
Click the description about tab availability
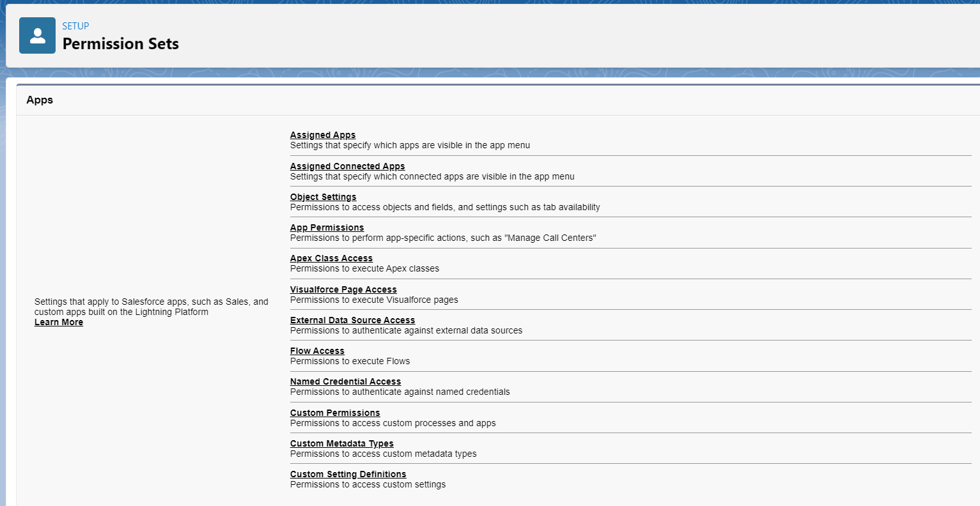[x=445, y=207]
